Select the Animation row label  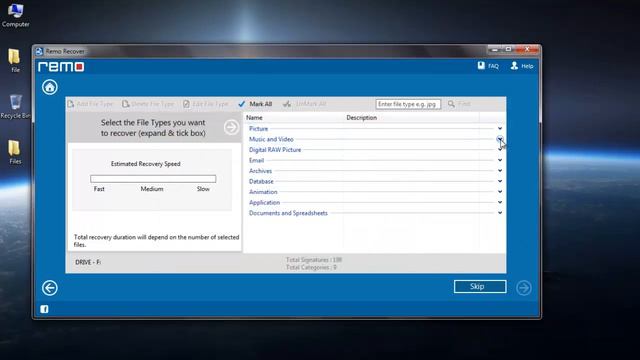click(x=263, y=192)
